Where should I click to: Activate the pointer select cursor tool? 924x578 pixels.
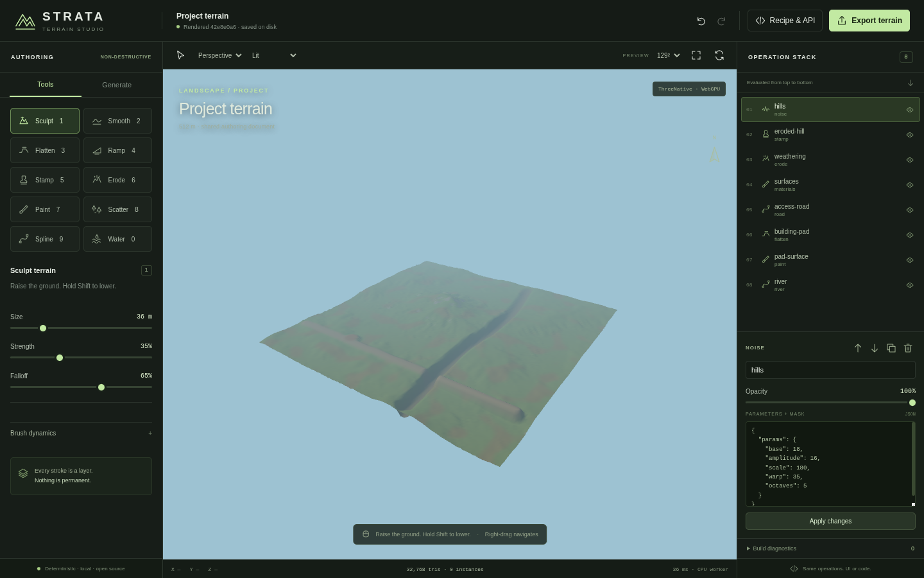(180, 55)
